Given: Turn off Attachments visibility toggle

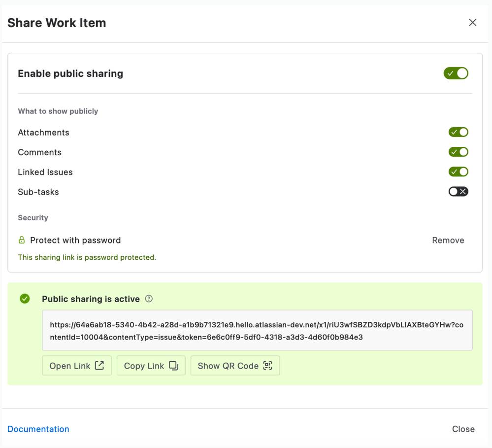Looking at the screenshot, I should click(x=458, y=132).
